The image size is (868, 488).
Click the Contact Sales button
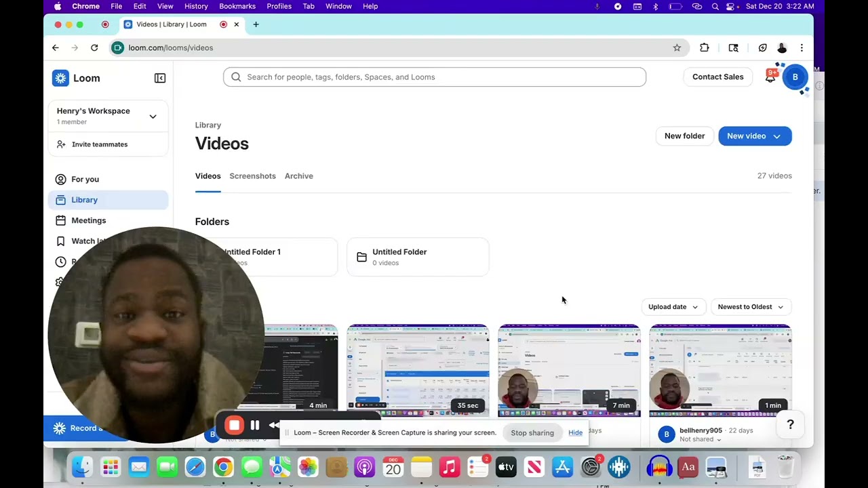pyautogui.click(x=717, y=77)
